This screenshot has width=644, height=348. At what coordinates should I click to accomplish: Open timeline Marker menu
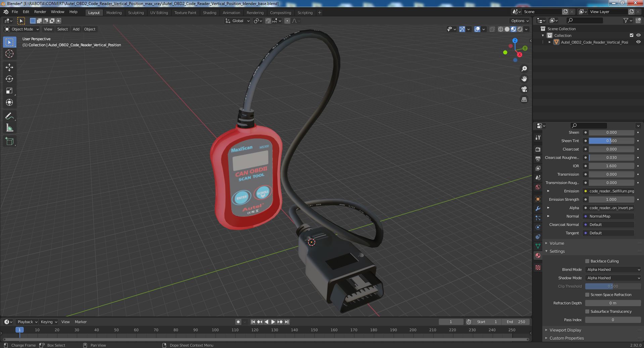(81, 322)
